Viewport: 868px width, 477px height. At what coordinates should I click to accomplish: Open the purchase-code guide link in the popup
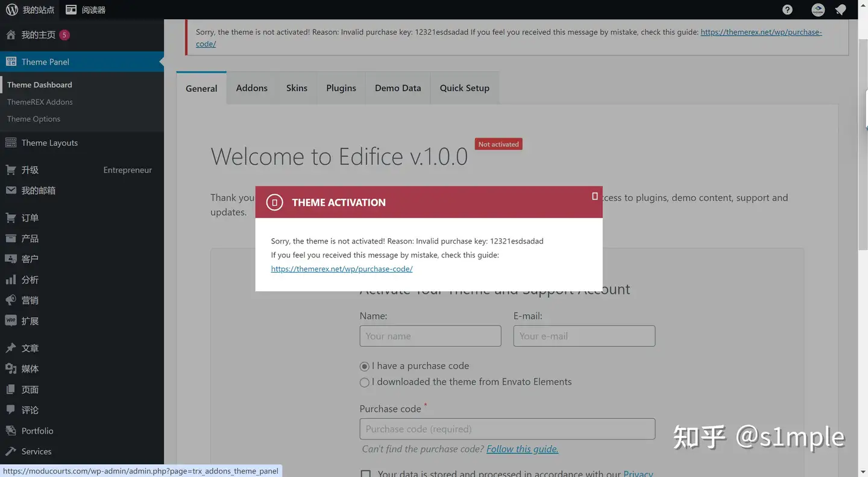tap(342, 269)
